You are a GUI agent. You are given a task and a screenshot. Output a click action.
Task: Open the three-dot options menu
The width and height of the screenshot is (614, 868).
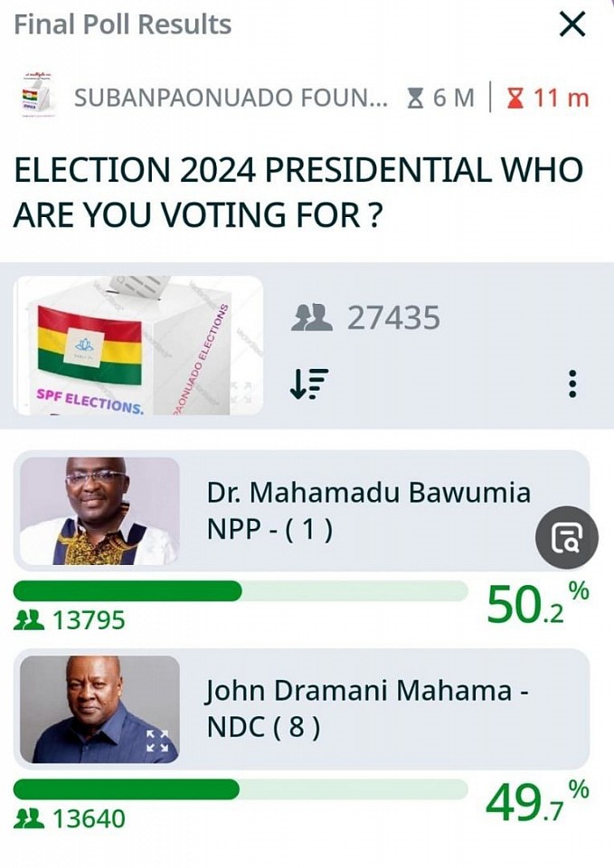pyautogui.click(x=572, y=383)
